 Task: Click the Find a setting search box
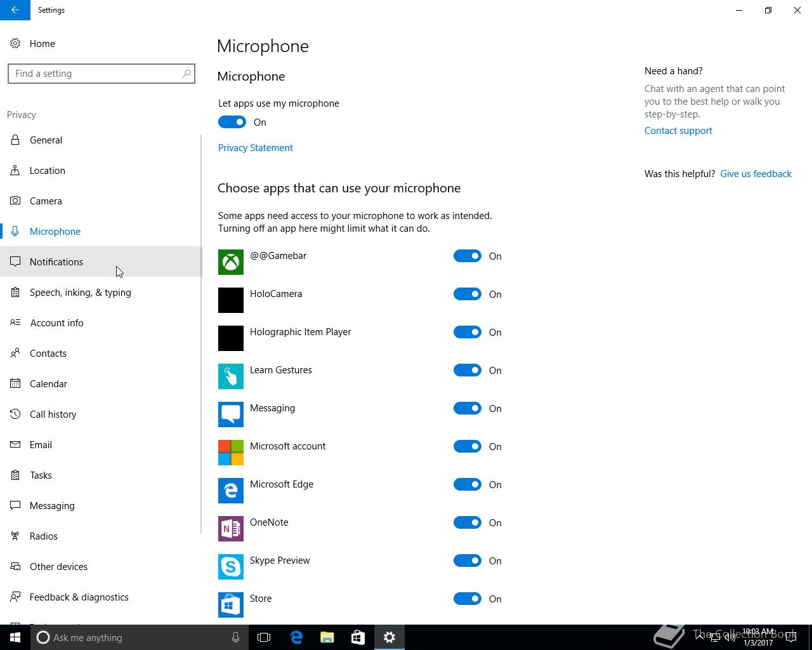101,74
